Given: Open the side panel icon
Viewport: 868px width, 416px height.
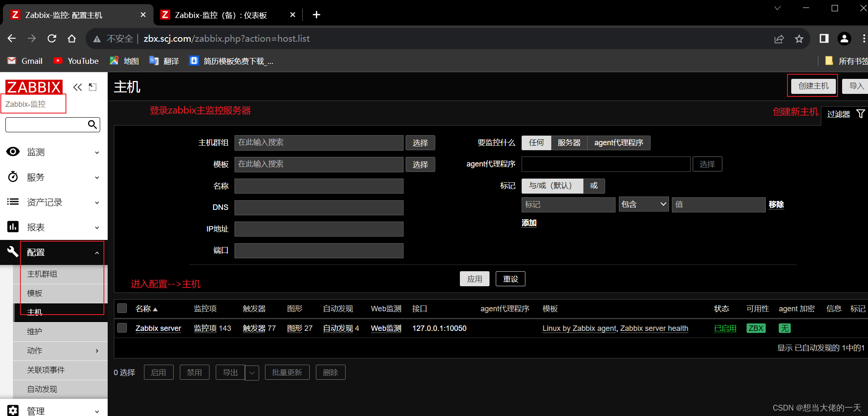Looking at the screenshot, I should coord(824,39).
